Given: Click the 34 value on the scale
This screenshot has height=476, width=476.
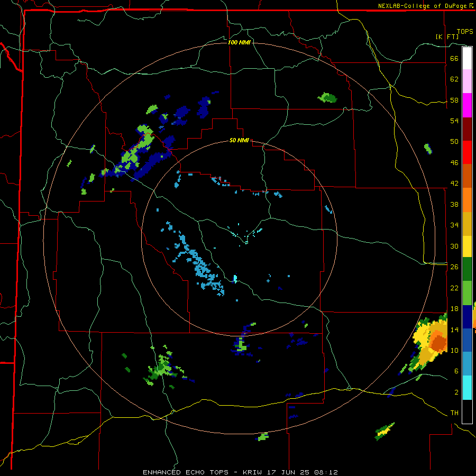Looking at the screenshot, I should (x=454, y=225).
